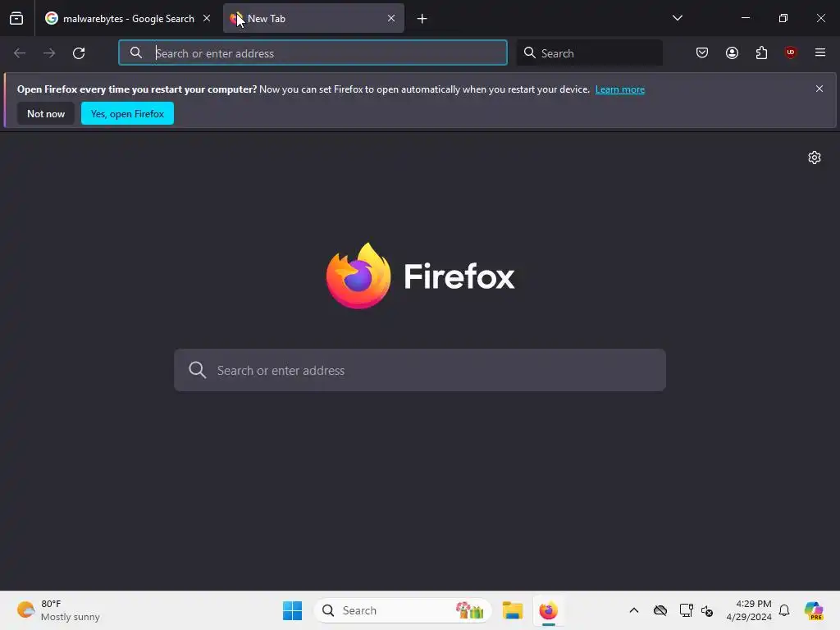Open the Windows Start menu
The image size is (840, 630).
pyautogui.click(x=293, y=610)
